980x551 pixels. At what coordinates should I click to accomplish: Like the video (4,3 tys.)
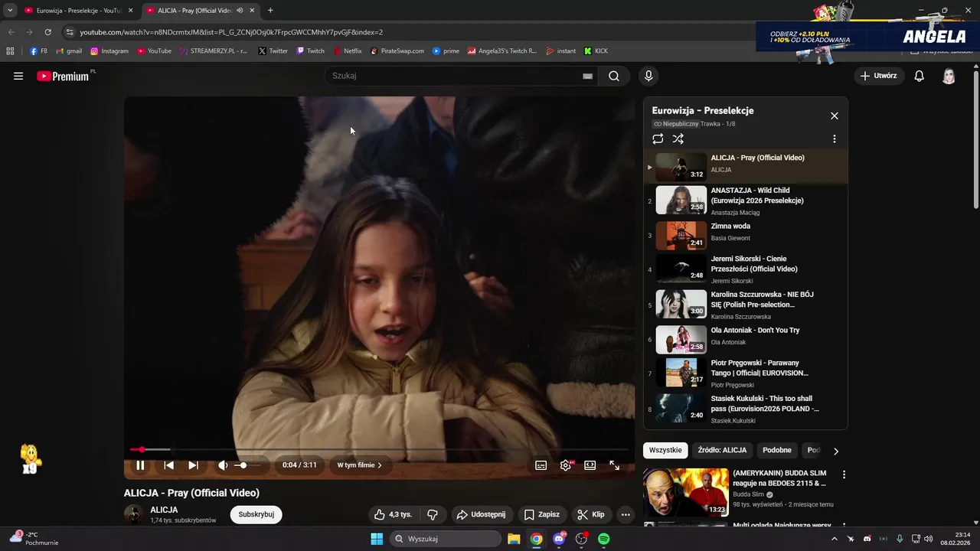click(x=393, y=514)
